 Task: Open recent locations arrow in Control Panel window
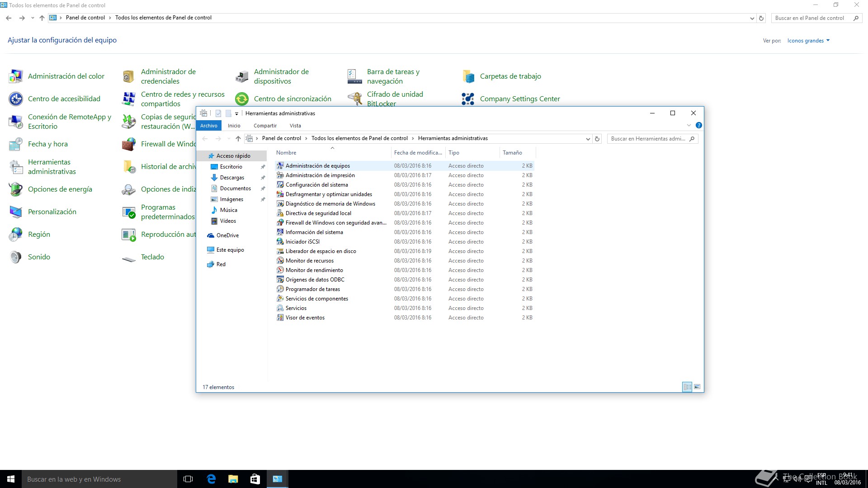coord(33,18)
